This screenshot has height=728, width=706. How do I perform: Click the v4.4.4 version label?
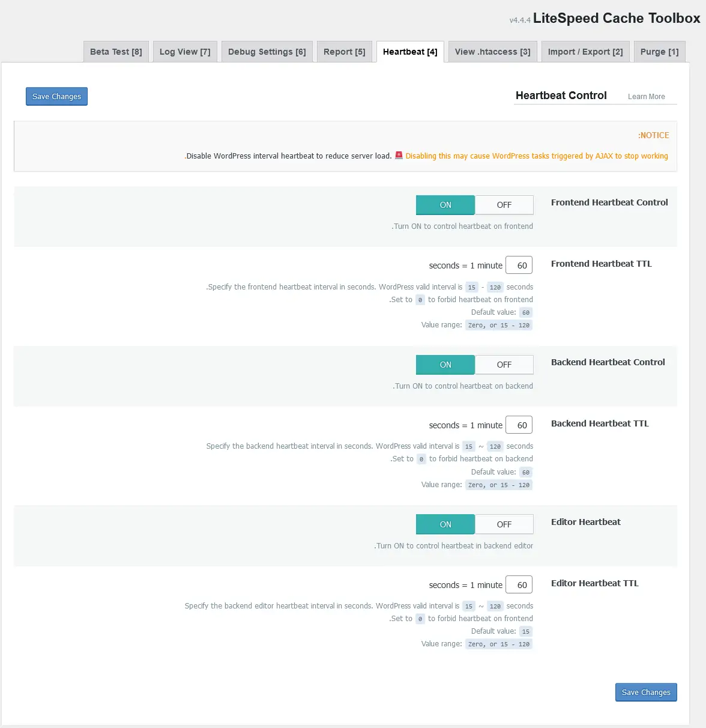point(520,20)
